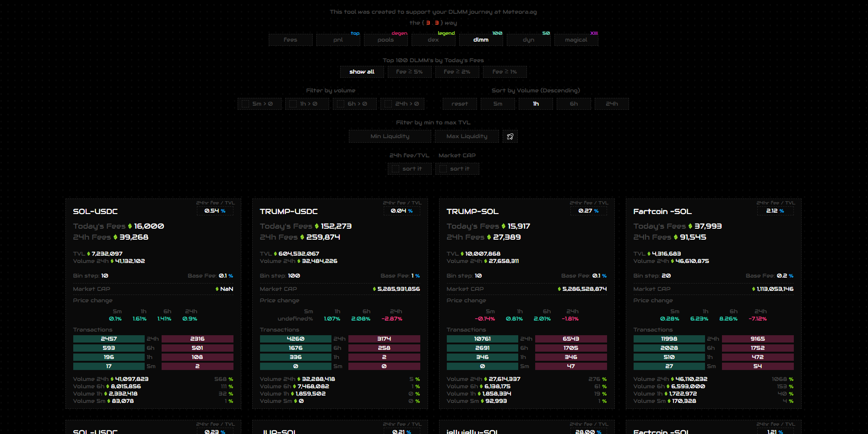Filter pools with fee ≥ 1%

tap(505, 72)
